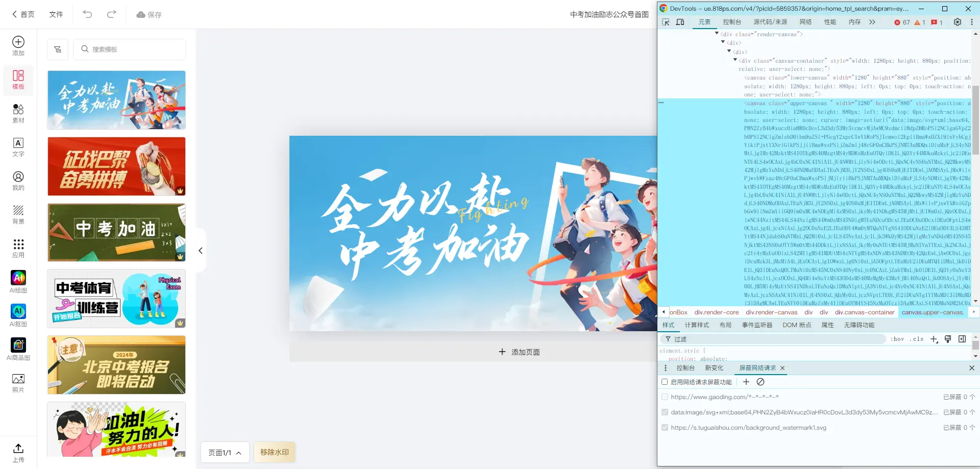Click the warning count triangle badge
980x469 pixels.
point(920,22)
